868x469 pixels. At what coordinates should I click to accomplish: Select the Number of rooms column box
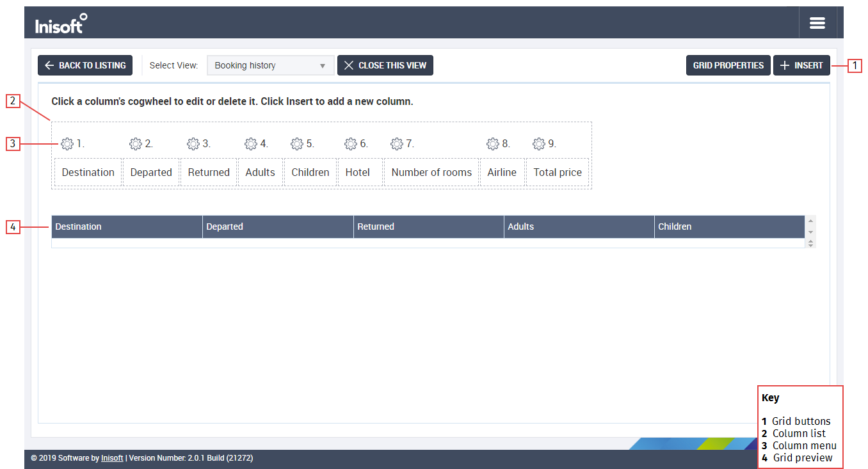pos(431,172)
